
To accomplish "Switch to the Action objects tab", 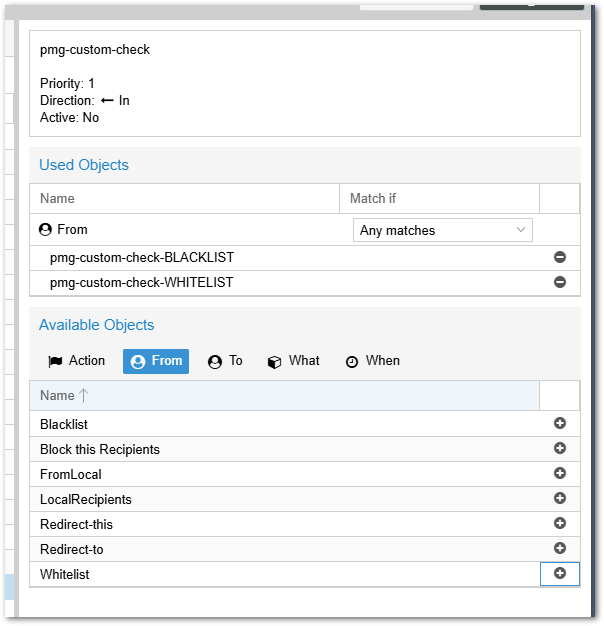I will [x=77, y=361].
